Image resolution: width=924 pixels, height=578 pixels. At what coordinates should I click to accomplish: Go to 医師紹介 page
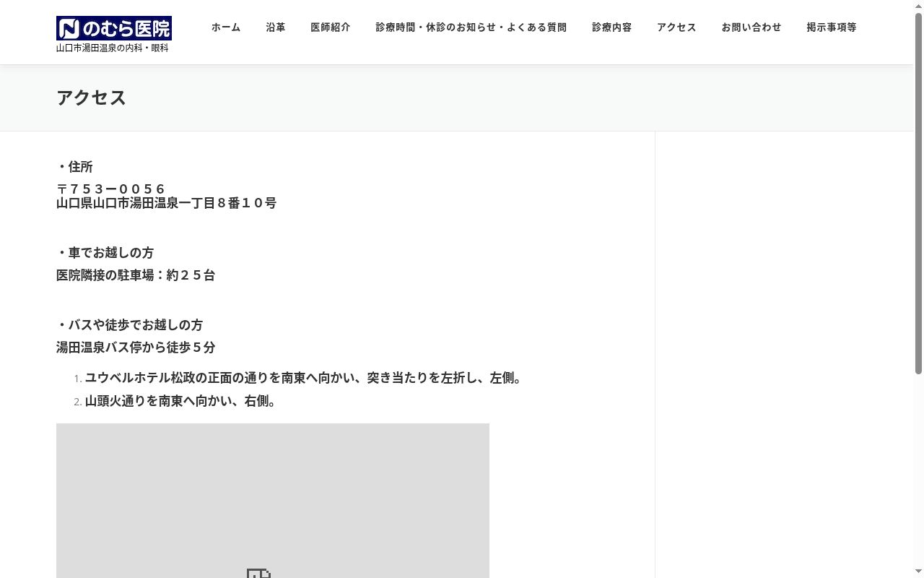coord(331,27)
